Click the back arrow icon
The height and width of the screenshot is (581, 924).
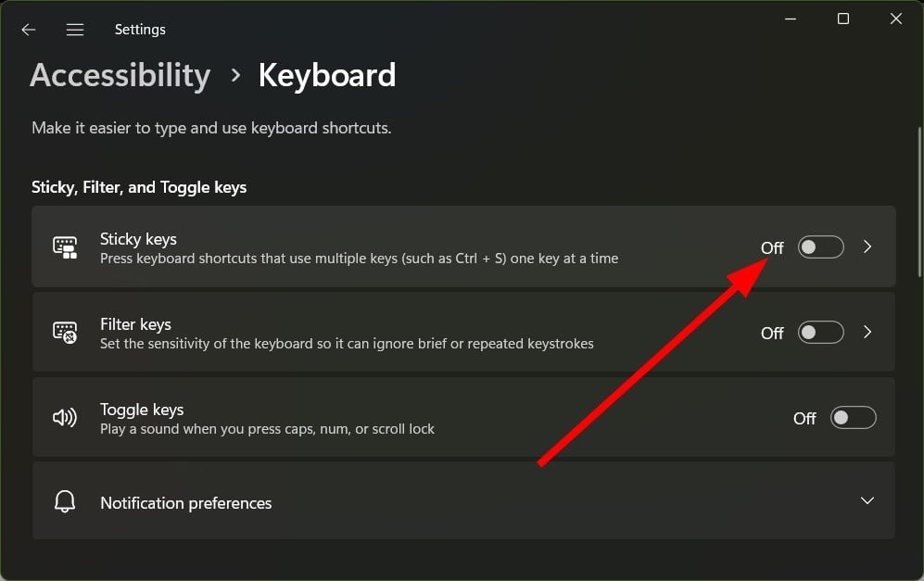pyautogui.click(x=29, y=30)
